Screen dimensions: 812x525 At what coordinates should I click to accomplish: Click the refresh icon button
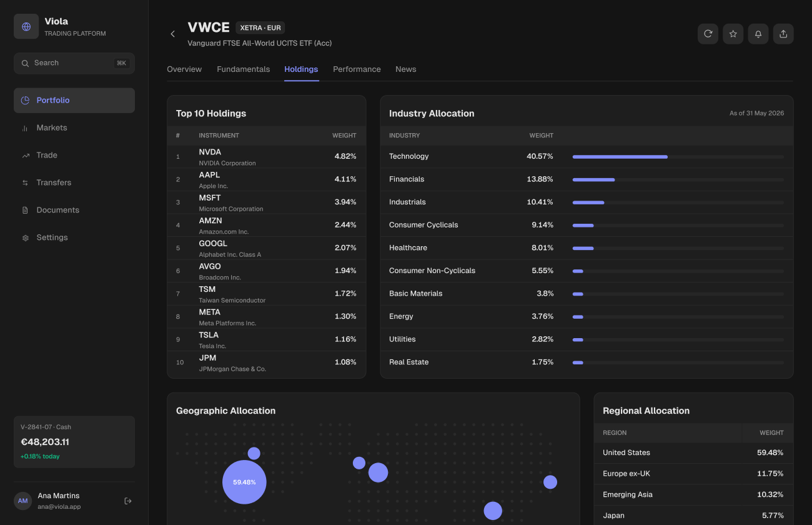(708, 34)
